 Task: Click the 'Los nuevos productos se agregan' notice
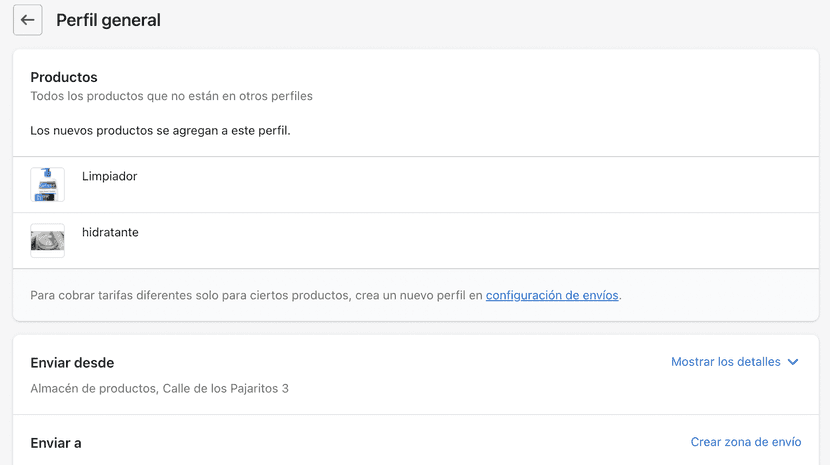[160, 131]
